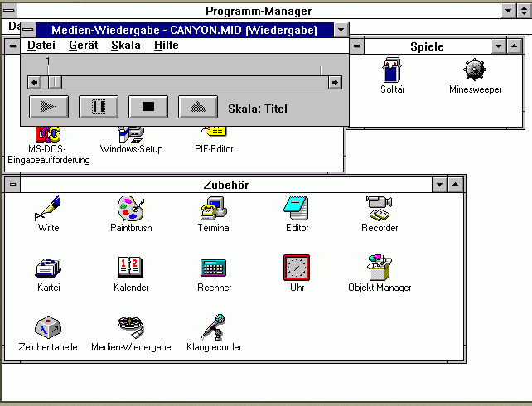Click the Programm-Manager title bar

259,11
